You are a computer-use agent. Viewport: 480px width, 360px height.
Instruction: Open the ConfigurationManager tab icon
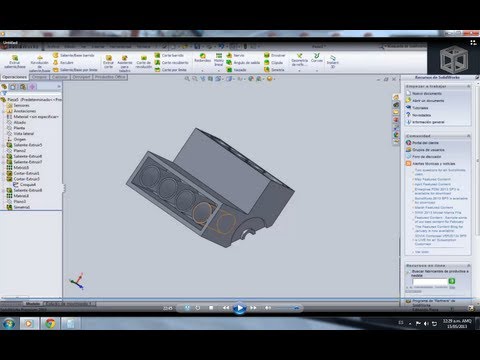point(23,87)
